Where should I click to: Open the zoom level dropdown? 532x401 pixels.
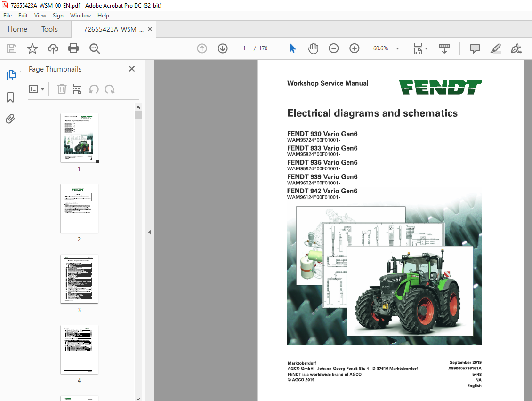point(397,48)
